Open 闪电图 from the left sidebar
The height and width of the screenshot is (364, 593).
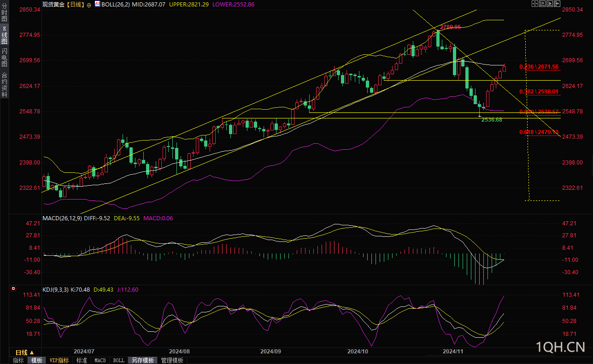(x=5, y=58)
